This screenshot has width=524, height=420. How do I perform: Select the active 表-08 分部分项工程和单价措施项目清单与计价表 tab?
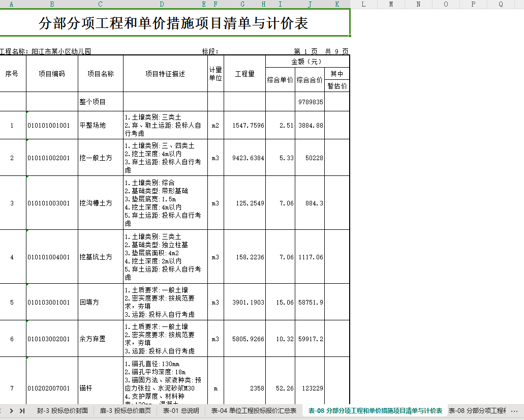375,411
